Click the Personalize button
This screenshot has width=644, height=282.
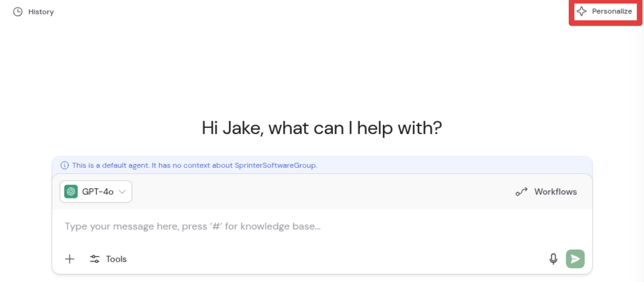(605, 12)
